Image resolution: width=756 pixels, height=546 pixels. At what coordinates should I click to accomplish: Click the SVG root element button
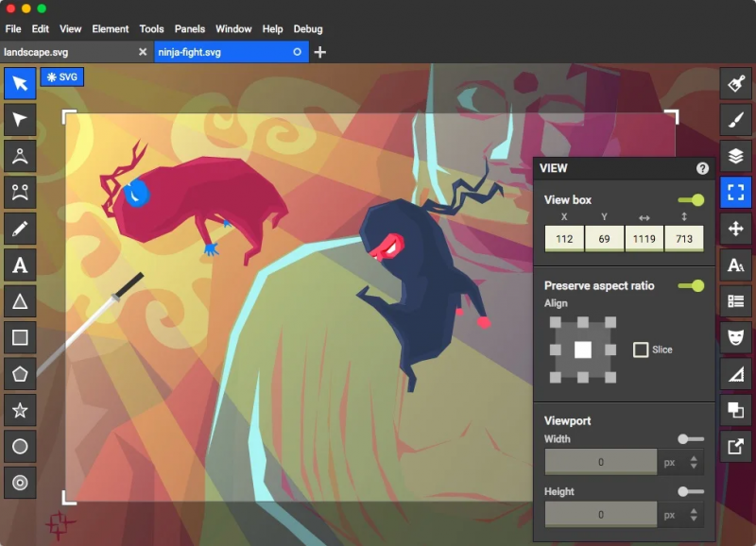click(x=64, y=77)
